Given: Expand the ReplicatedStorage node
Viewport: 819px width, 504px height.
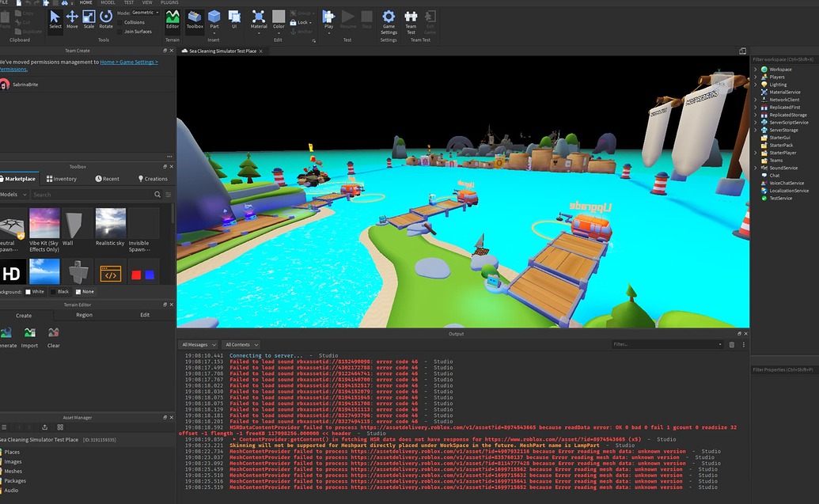Looking at the screenshot, I should pos(755,115).
